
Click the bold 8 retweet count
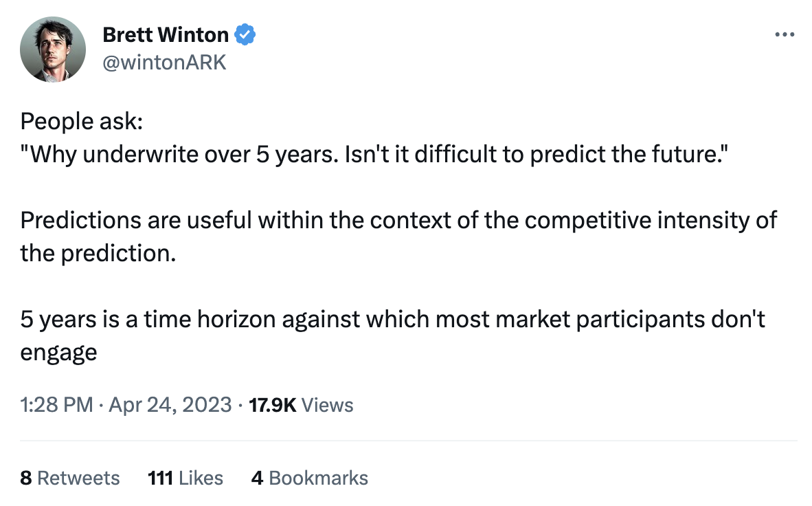pyautogui.click(x=25, y=478)
